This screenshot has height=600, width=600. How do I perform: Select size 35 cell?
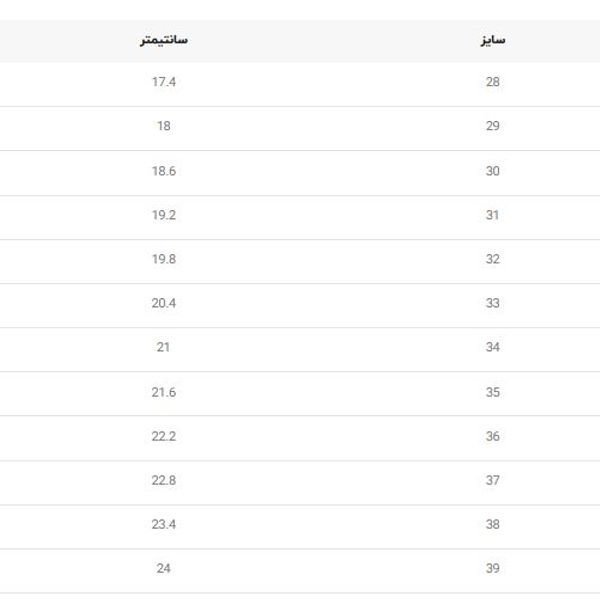(x=492, y=392)
